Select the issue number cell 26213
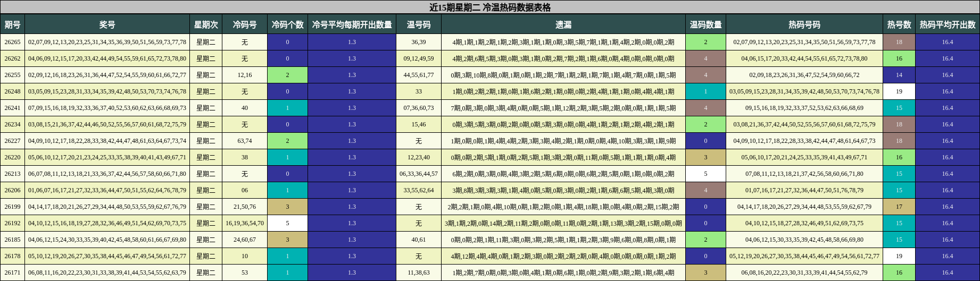The image size is (980, 281). pos(12,174)
